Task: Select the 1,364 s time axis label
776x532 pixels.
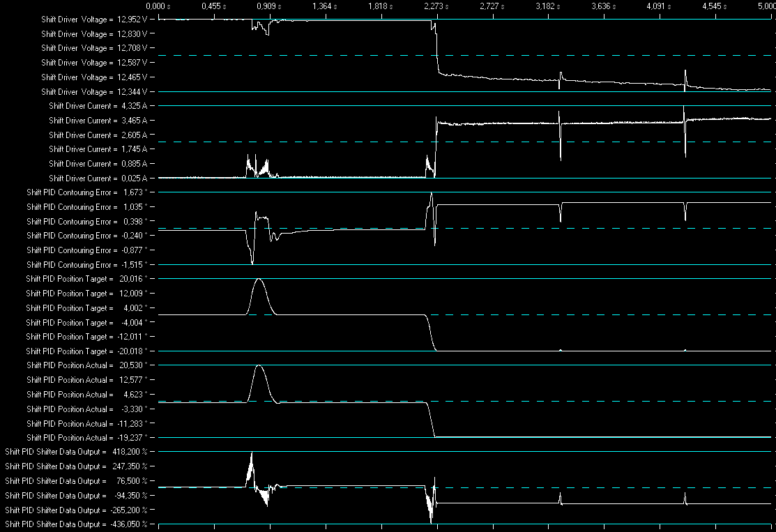Action: [325, 6]
